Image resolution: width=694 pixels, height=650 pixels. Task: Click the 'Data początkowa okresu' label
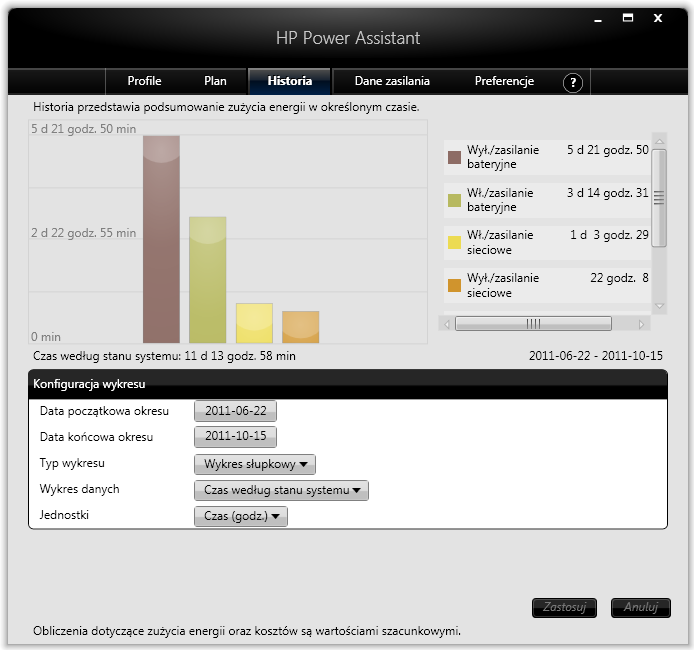104,411
